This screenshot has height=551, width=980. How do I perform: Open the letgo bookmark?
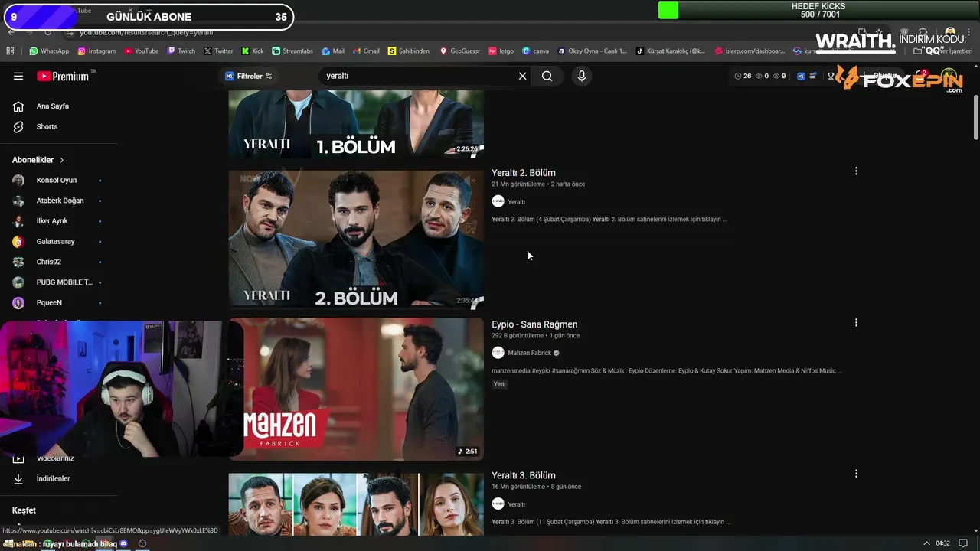(501, 51)
